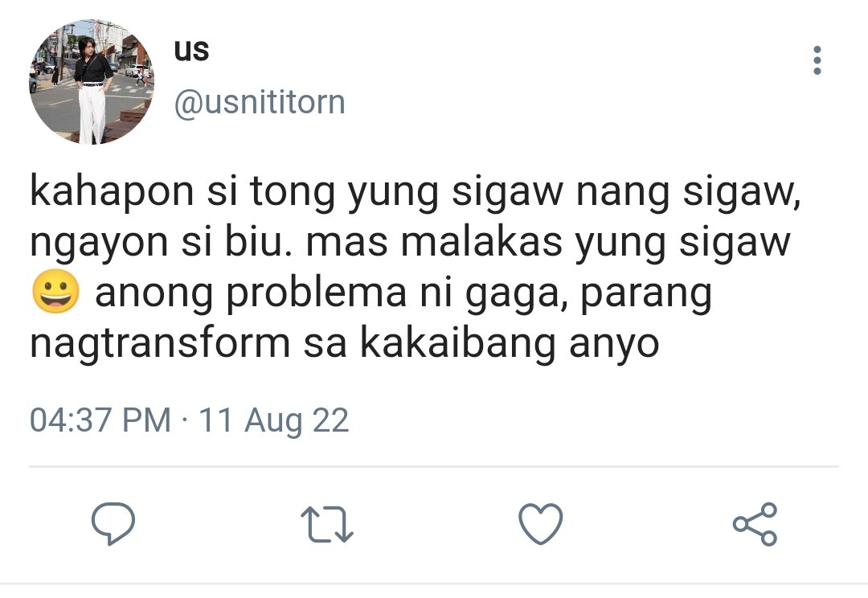
Task: Click the 11 Aug 22 date
Action: (x=273, y=420)
